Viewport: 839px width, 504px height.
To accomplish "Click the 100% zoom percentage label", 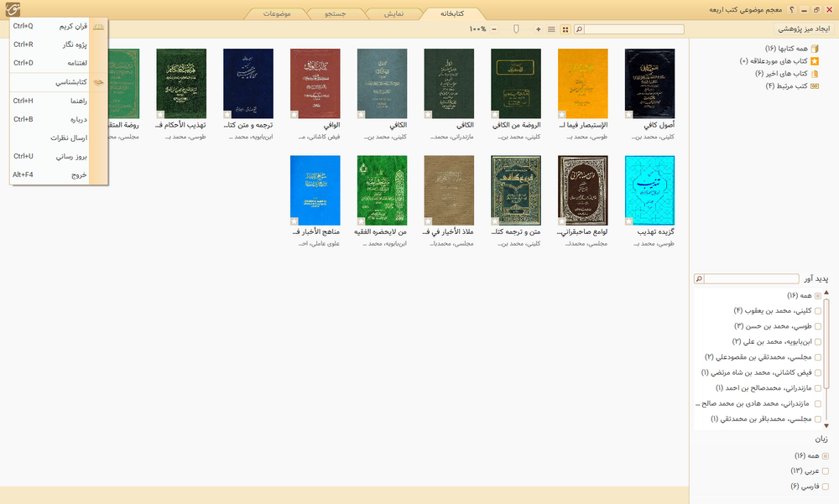I will tap(477, 29).
